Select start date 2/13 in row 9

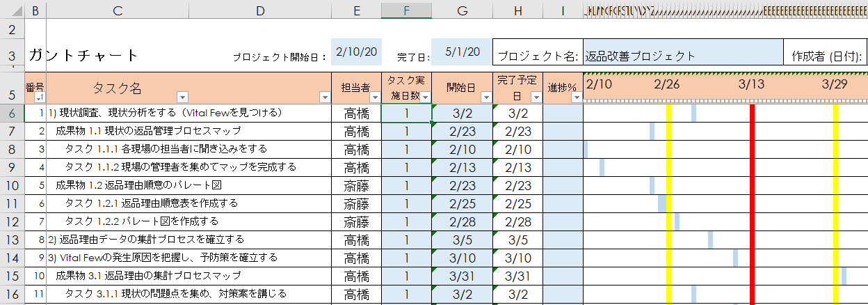[462, 167]
